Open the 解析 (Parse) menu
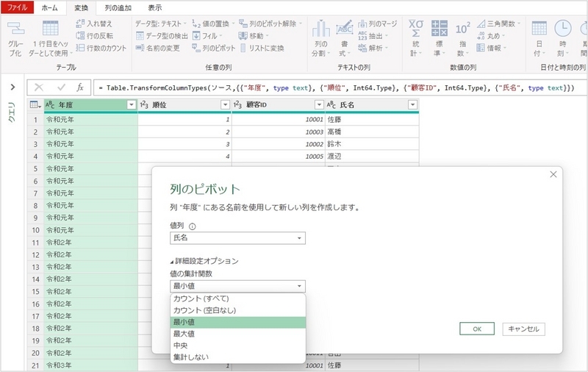This screenshot has width=588, height=372. tap(373, 48)
